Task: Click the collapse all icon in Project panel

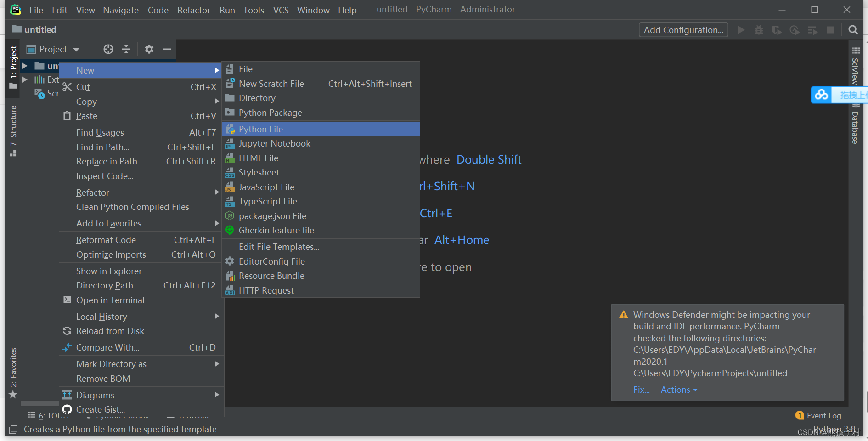Action: coord(126,49)
